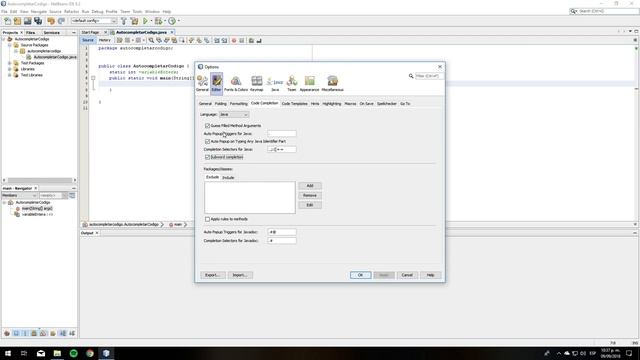
Task: Toggle the Subword completion checkbox
Action: [x=207, y=157]
